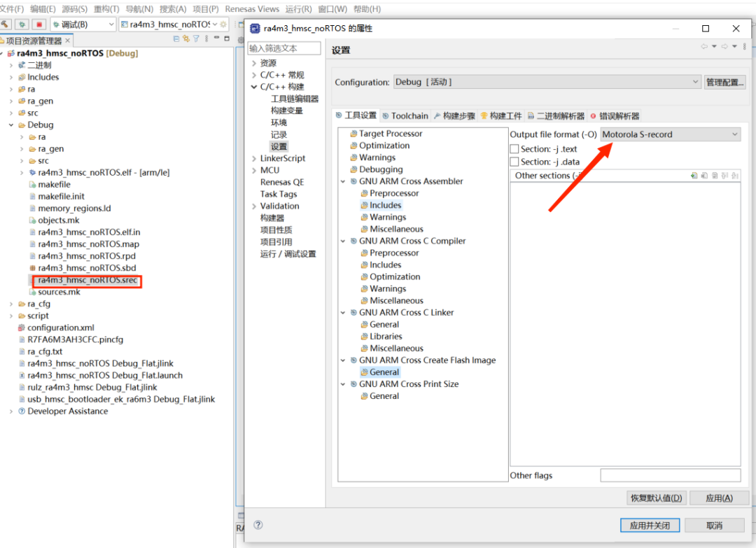Screen dimensions: 756x548
Task: Collapse the GNU ARM Cross C Compiler node
Action: pyautogui.click(x=343, y=241)
